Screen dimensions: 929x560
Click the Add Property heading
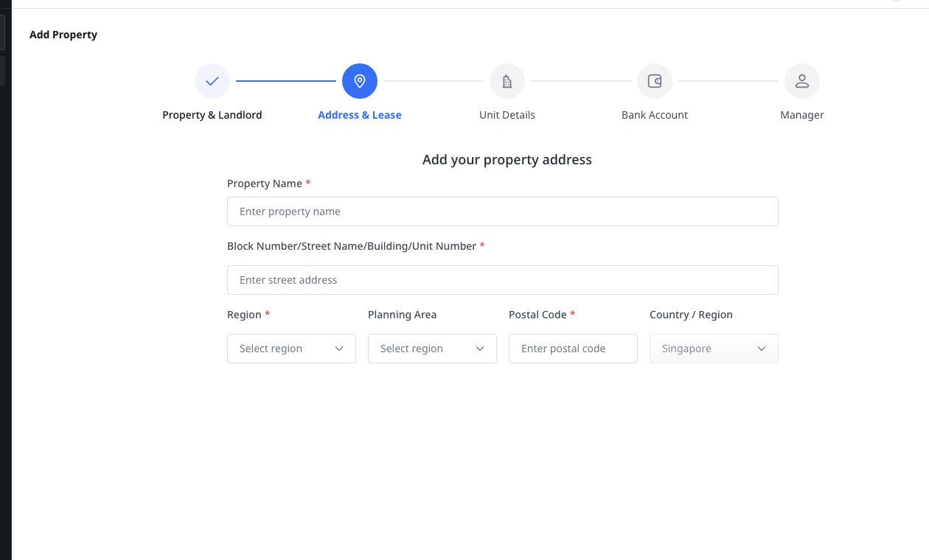pyautogui.click(x=63, y=35)
